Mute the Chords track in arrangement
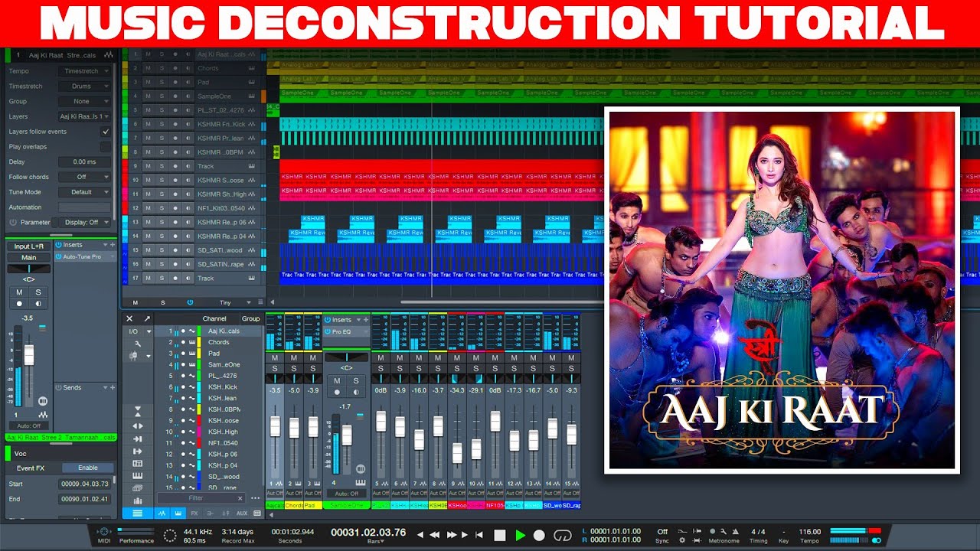The width and height of the screenshot is (980, 551). (x=148, y=68)
